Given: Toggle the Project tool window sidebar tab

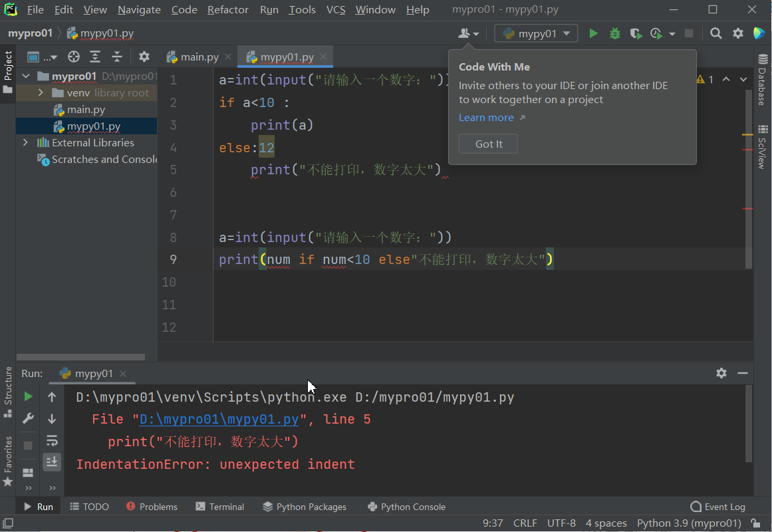Looking at the screenshot, I should coord(8,72).
